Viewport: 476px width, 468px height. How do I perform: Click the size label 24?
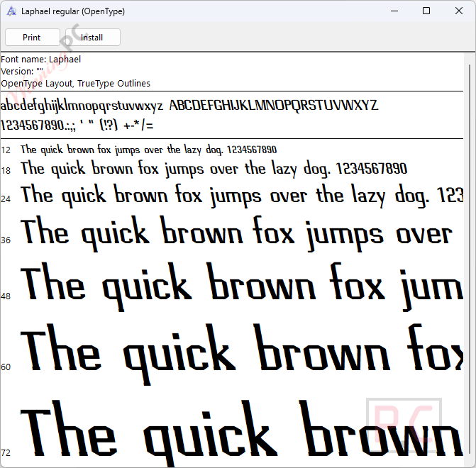6,199
